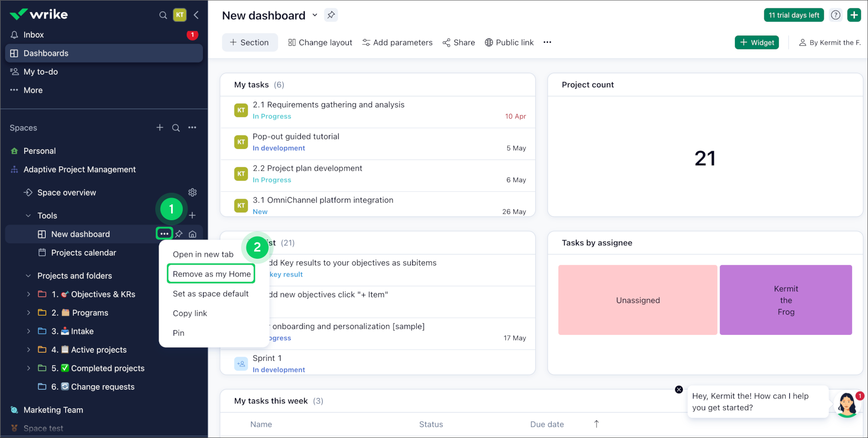The height and width of the screenshot is (438, 868).
Task: Collapse the Tools section
Action: pyautogui.click(x=28, y=216)
